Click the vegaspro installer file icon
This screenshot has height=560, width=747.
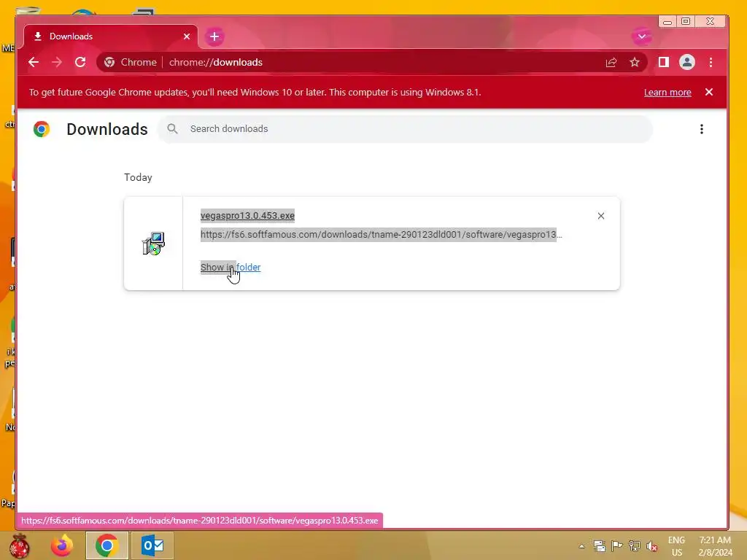tap(153, 244)
